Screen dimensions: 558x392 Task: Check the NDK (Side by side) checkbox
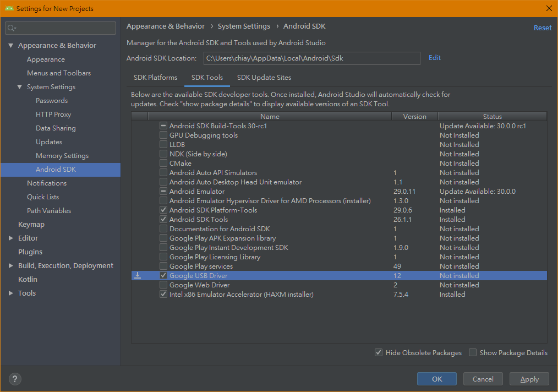[x=163, y=154]
